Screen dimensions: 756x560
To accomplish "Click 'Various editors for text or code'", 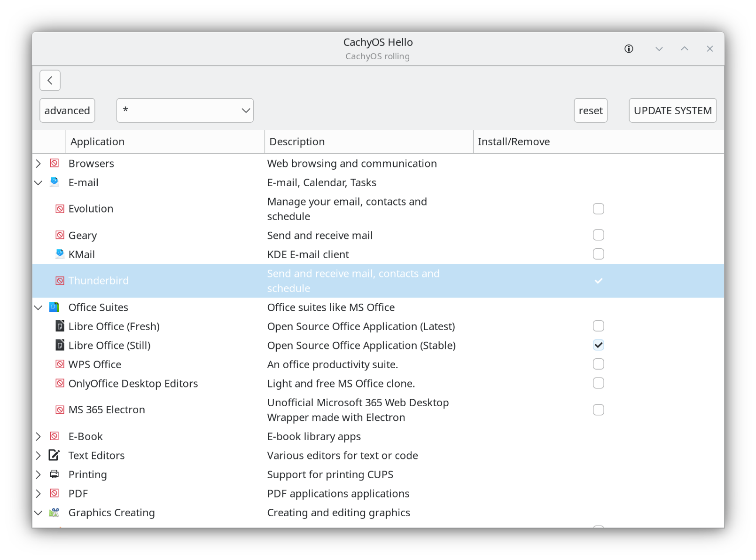I will click(343, 456).
